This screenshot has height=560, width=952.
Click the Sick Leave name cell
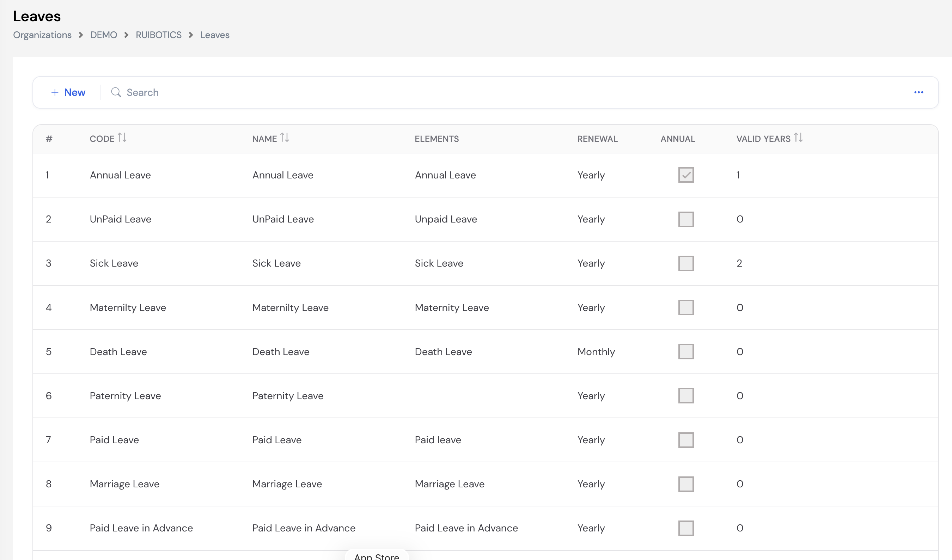(x=276, y=263)
